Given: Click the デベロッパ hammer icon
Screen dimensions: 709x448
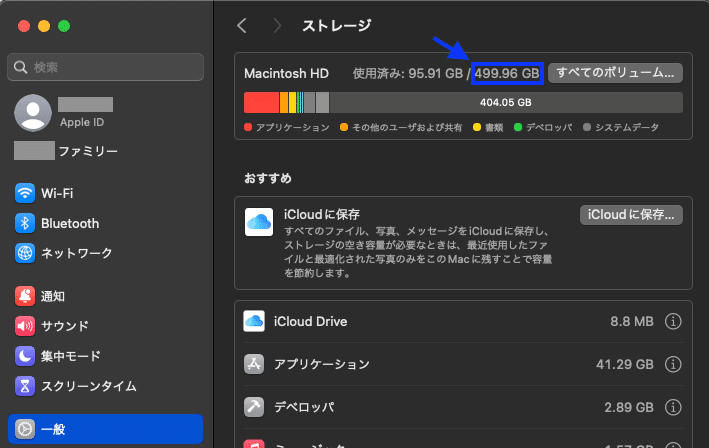Looking at the screenshot, I should click(254, 407).
